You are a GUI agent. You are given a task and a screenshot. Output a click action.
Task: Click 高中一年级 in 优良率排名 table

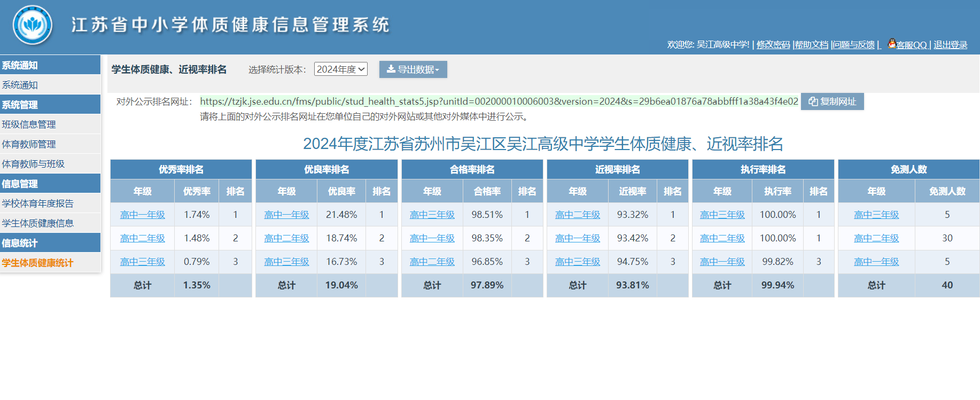(287, 215)
